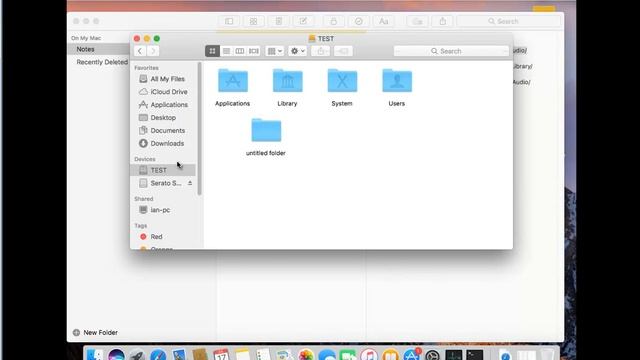The width and height of the screenshot is (640, 360).
Task: Open Applications in Favorites sidebar
Action: (163, 105)
